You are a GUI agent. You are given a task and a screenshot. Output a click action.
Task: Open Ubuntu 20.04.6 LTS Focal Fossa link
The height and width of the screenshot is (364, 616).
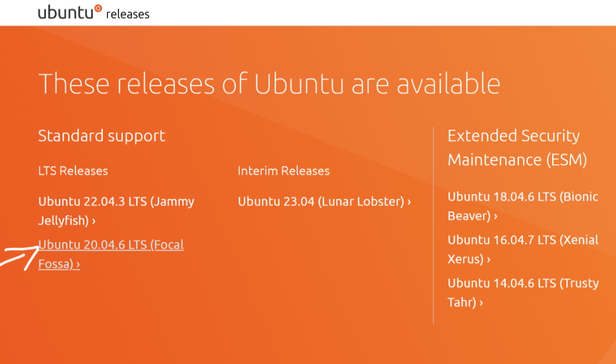(x=111, y=245)
